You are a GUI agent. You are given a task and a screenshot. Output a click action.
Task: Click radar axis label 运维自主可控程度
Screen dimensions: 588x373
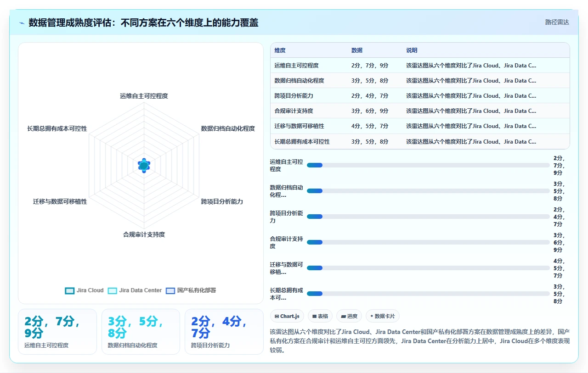tap(144, 96)
